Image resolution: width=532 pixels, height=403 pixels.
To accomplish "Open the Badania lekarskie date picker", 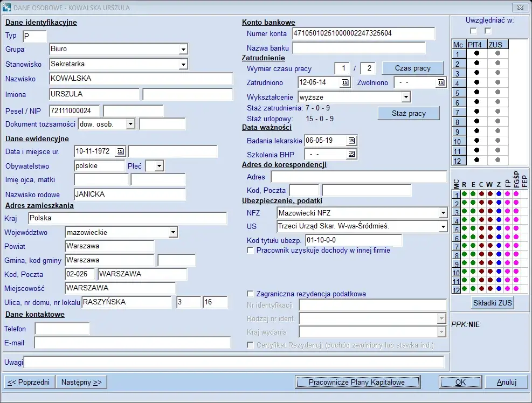I will (x=351, y=140).
